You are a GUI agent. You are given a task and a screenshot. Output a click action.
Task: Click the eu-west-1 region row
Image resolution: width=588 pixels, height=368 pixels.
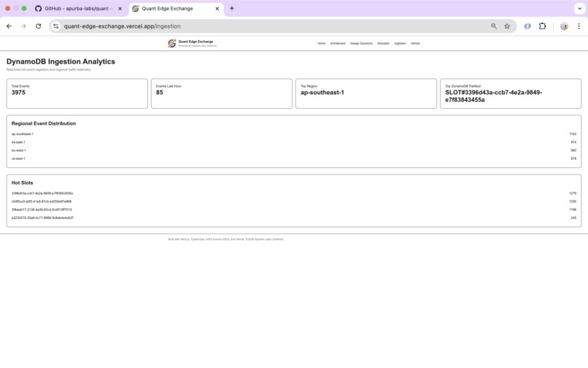(293, 150)
